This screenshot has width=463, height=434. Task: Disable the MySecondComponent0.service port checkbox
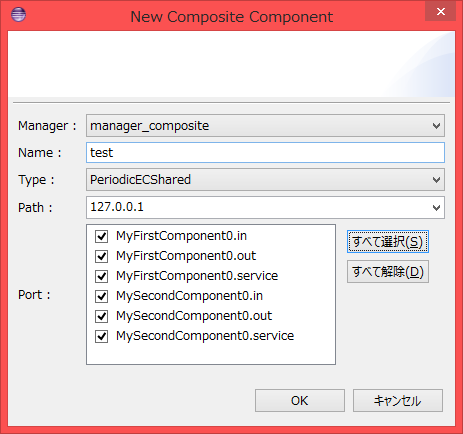(x=101, y=336)
